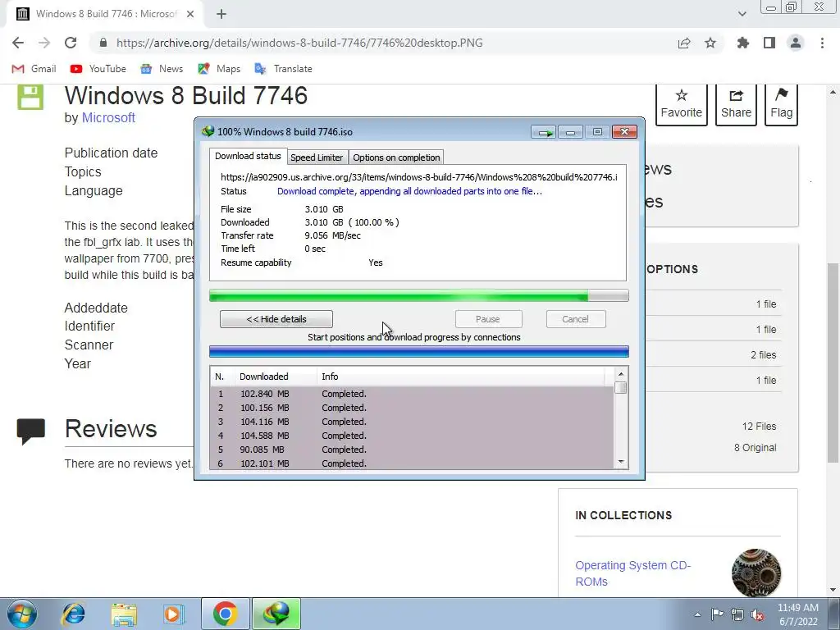Switch to the Speed Limiter tab
The height and width of the screenshot is (630, 840).
tap(317, 157)
